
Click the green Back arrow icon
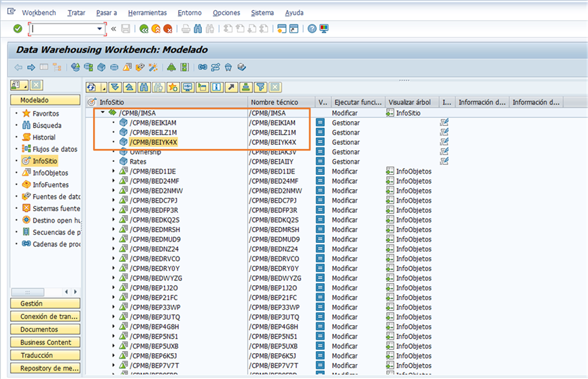coord(144,29)
